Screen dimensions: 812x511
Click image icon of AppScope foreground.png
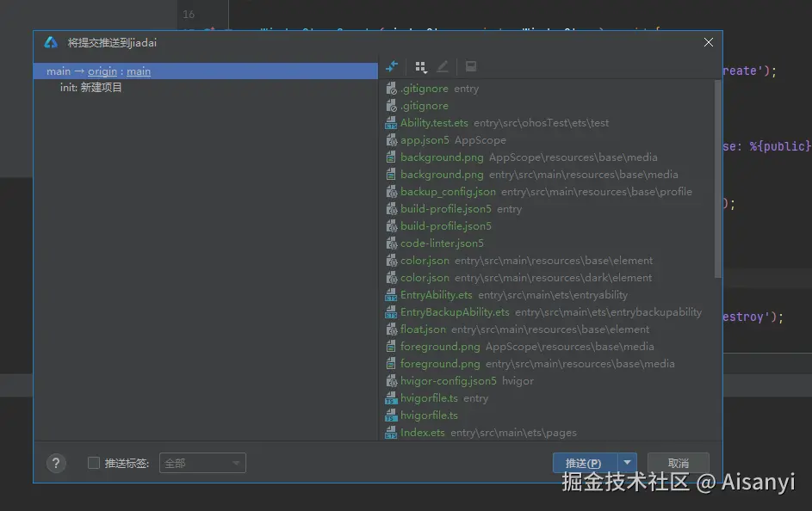[391, 347]
